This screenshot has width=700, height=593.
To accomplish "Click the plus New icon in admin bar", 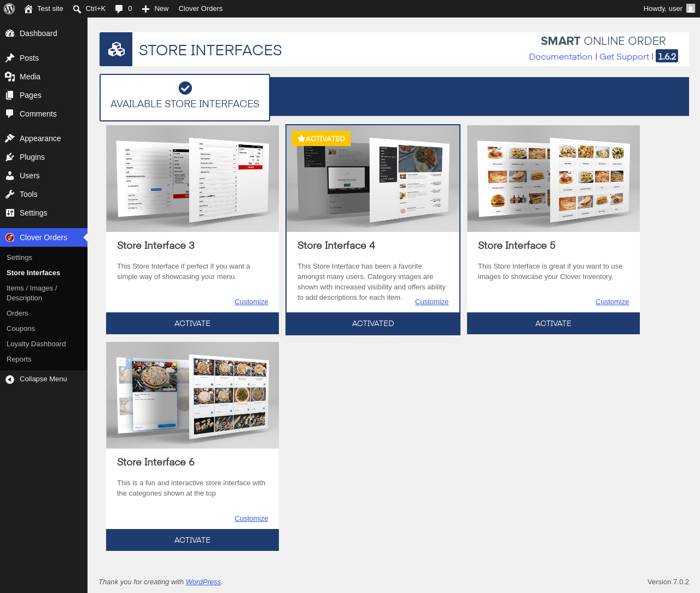I will click(x=145, y=9).
